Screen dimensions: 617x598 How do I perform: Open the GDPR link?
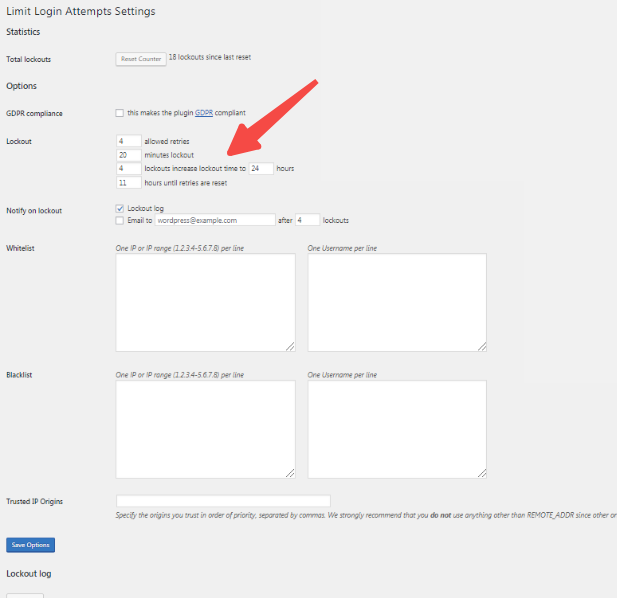click(x=203, y=113)
